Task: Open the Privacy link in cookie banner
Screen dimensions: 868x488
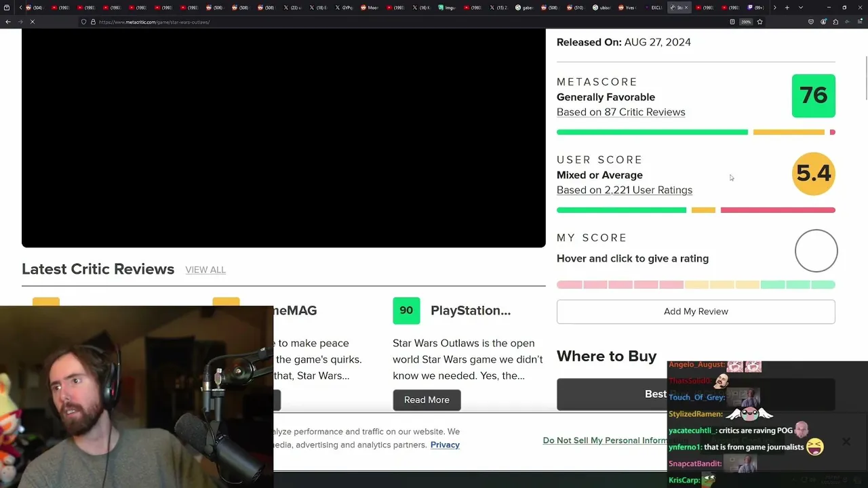Action: (x=445, y=445)
